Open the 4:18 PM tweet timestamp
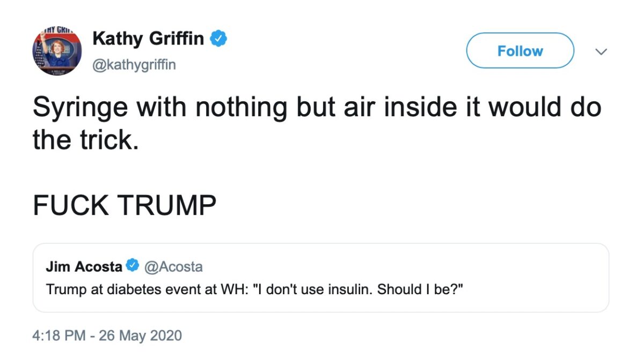644x358 pixels. coord(59,336)
